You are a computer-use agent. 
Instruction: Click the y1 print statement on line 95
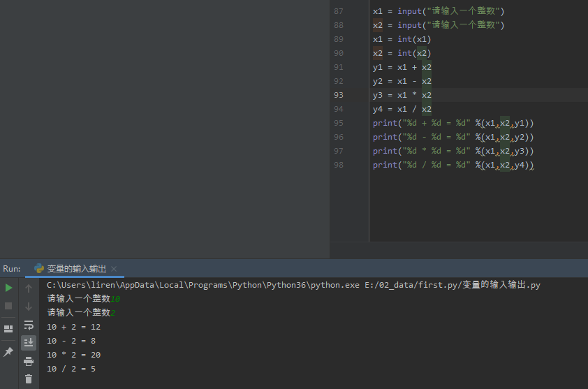pyautogui.click(x=453, y=123)
